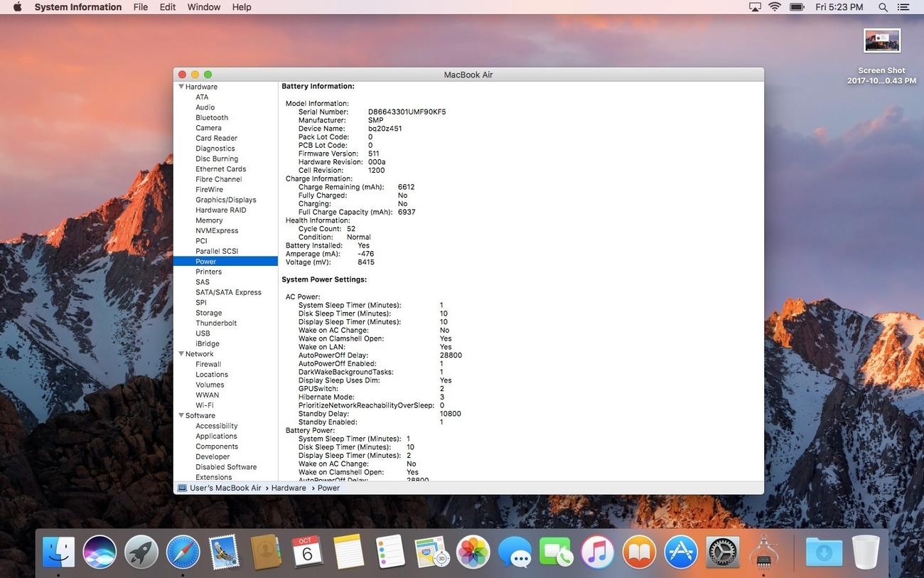Open Trash in the dock
The height and width of the screenshot is (578, 924).
point(866,552)
